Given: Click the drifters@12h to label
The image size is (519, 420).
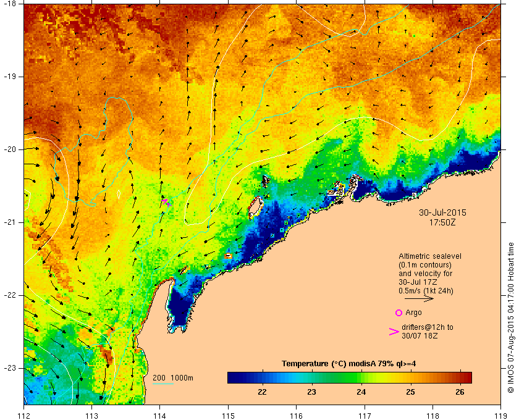Looking at the screenshot, I should click(x=428, y=327).
